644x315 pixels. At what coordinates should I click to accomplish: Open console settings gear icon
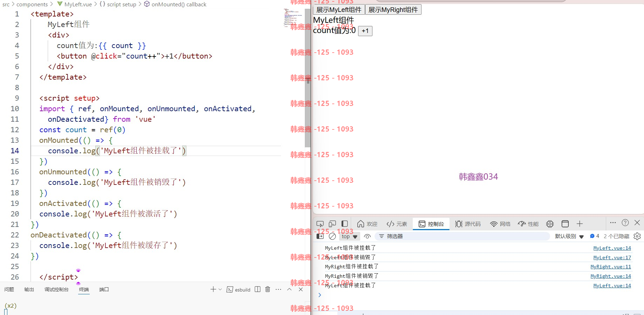(x=637, y=236)
